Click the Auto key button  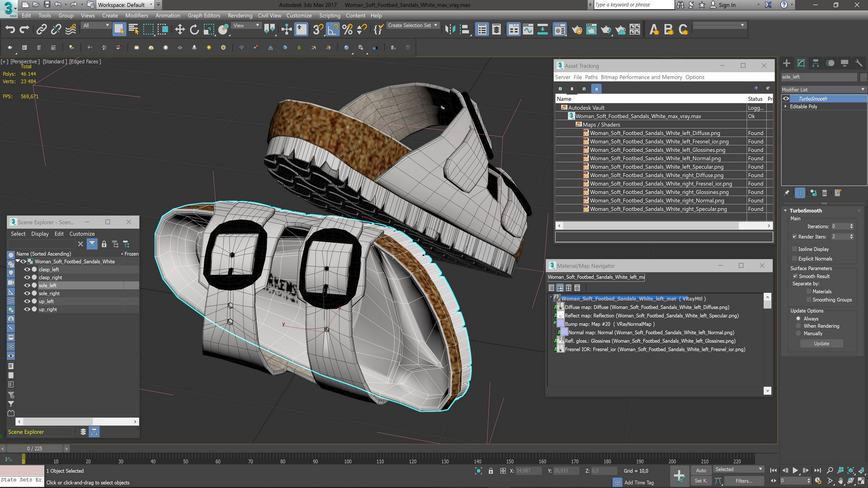coord(701,470)
